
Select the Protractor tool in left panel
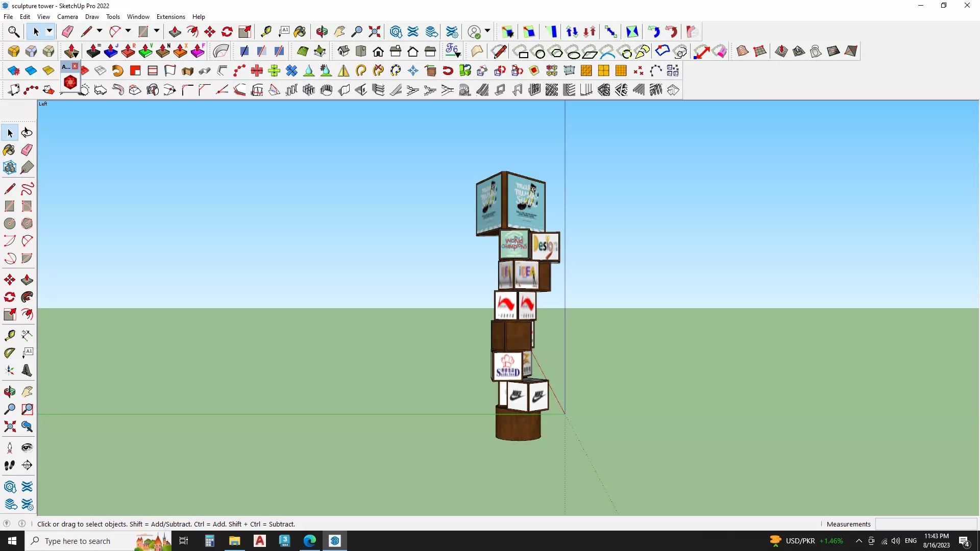(9, 353)
